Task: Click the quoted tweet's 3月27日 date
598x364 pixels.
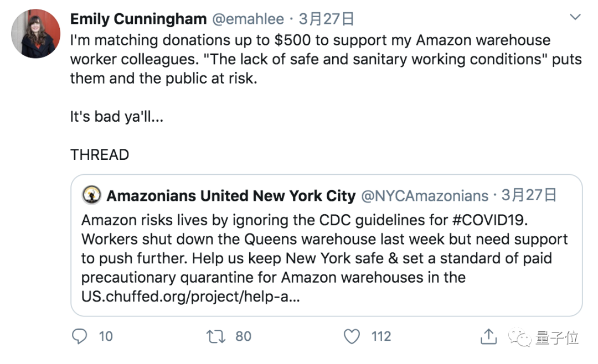Action: [x=529, y=196]
